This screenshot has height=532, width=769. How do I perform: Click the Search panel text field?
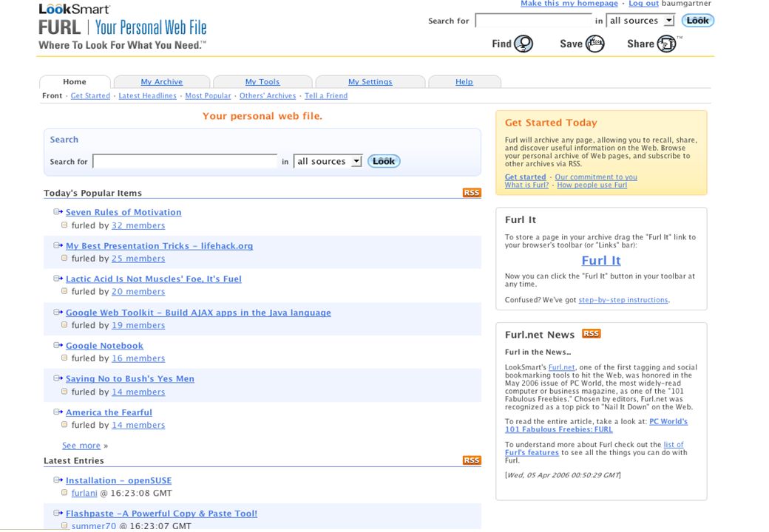[x=185, y=161]
